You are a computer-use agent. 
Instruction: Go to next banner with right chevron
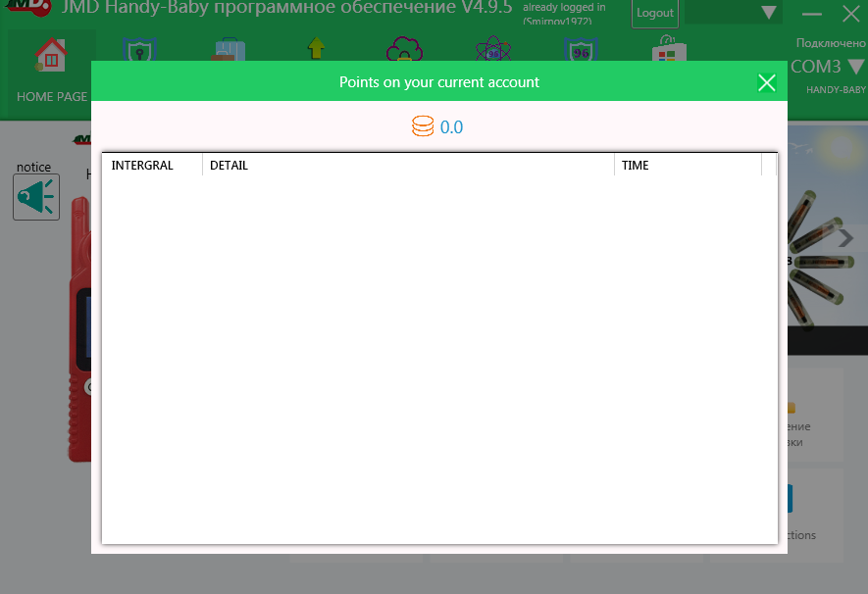pos(845,238)
